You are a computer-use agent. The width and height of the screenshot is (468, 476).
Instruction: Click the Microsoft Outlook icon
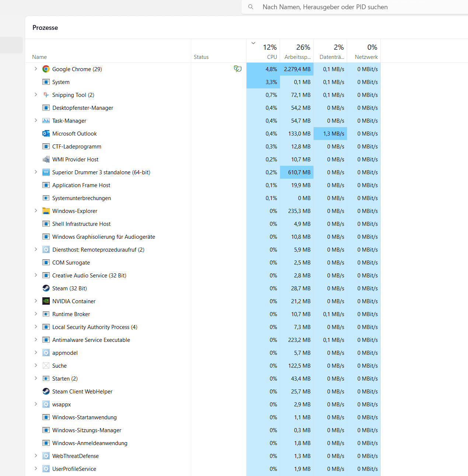coord(46,133)
